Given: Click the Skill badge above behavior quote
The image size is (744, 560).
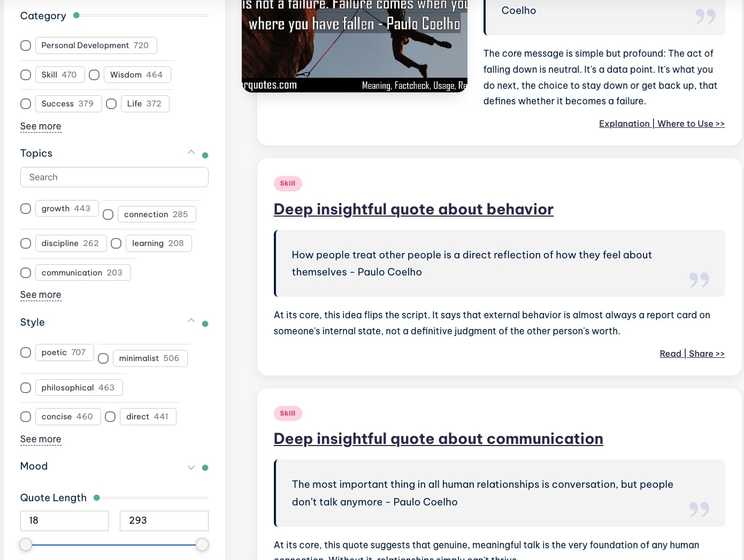Looking at the screenshot, I should pos(288,183).
